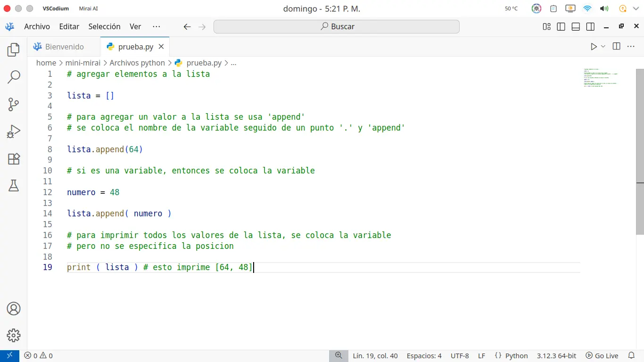Open the volume tray icon
644x362 pixels.
[x=604, y=8]
